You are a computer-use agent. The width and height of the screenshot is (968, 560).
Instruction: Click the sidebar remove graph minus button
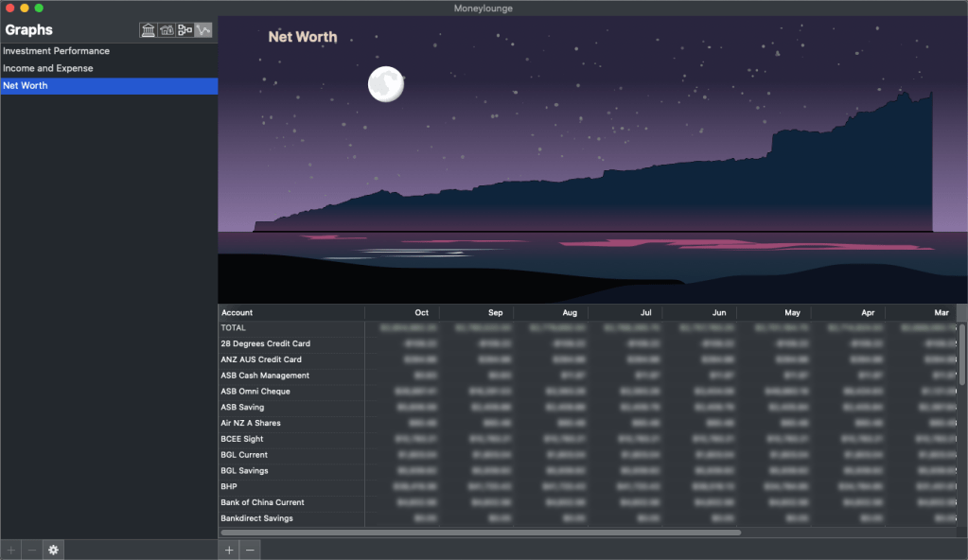click(x=32, y=550)
